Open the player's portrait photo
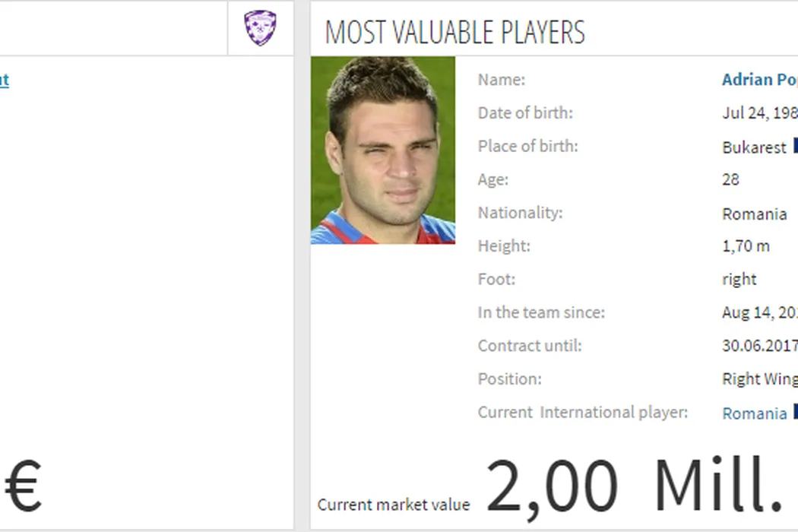The image size is (798, 532). click(x=383, y=150)
